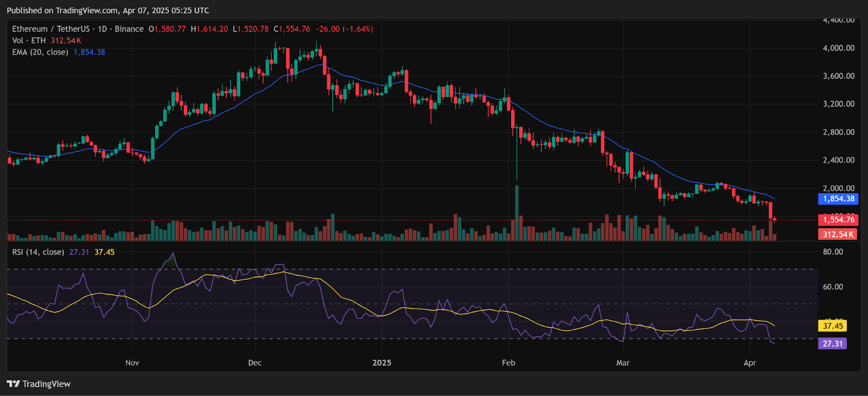The width and height of the screenshot is (868, 396).
Task: Click the red 312.54K volume tag
Action: point(838,234)
